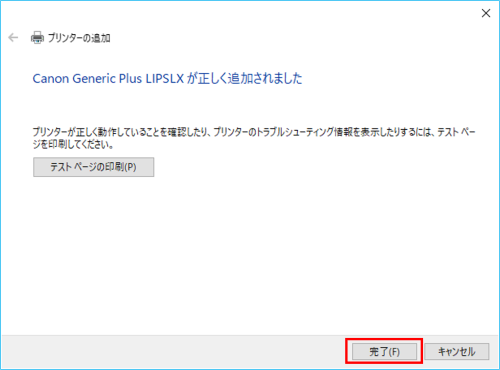Click ジを印刷してください on the second description line
500x370 pixels.
[73, 144]
